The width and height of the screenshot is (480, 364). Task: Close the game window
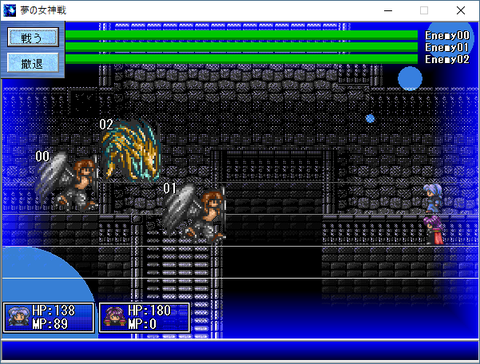[461, 10]
